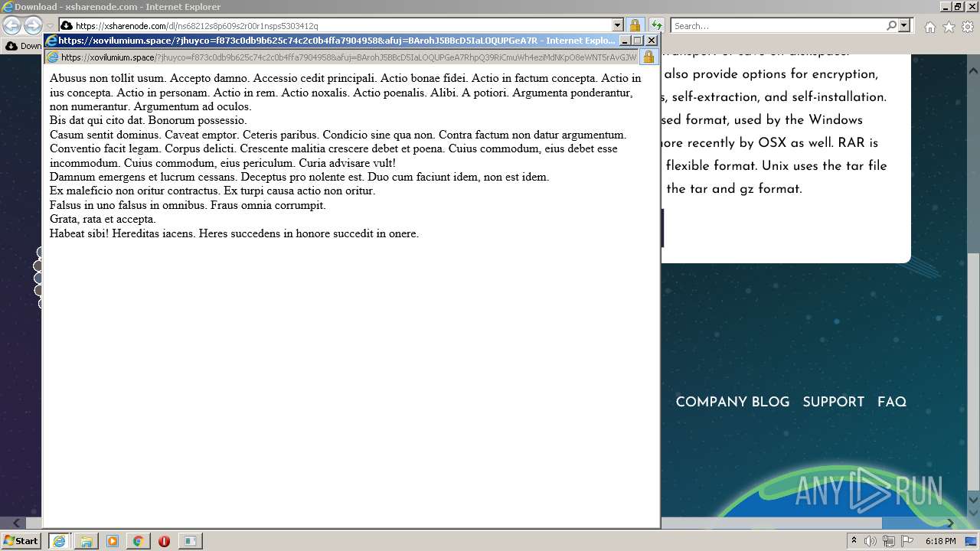
Task: Restore down the main IE window
Action: coord(957,7)
